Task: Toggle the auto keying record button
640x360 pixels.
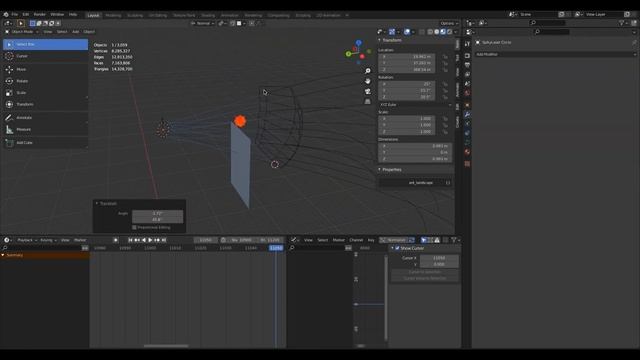Action: click(116, 240)
